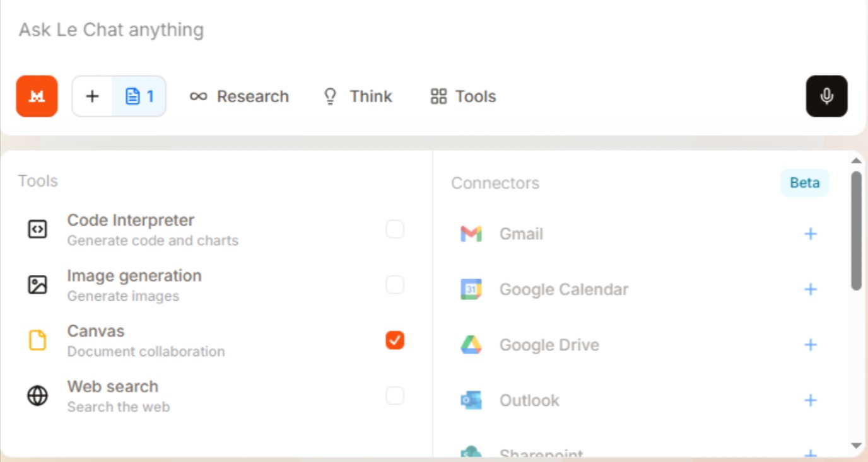Viewport: 868px width, 462px height.
Task: Click the Google Drive connector icon
Action: [471, 345]
